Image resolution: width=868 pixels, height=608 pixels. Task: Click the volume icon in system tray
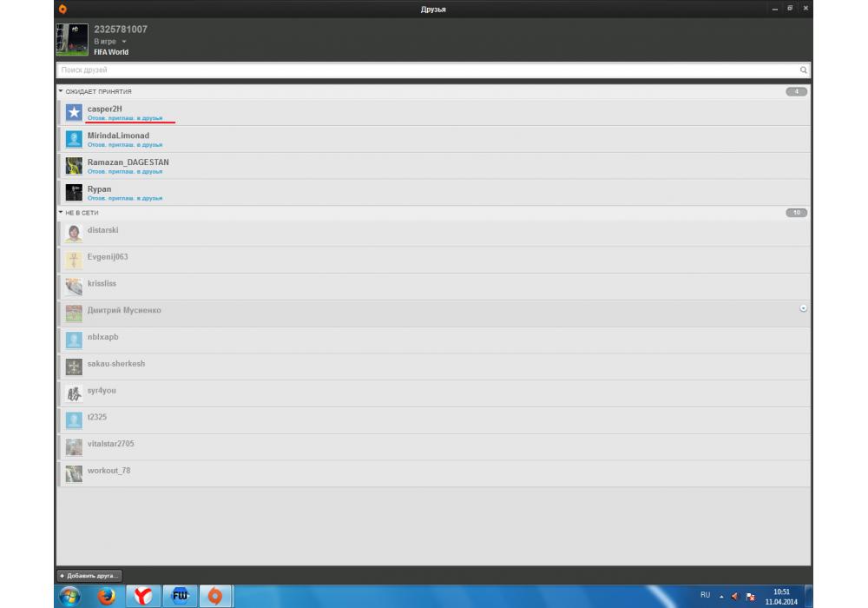(734, 596)
